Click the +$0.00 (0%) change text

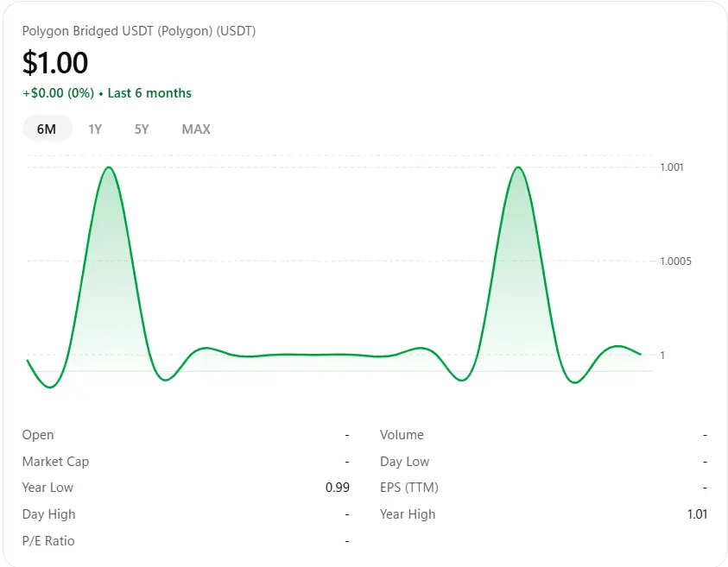[59, 93]
